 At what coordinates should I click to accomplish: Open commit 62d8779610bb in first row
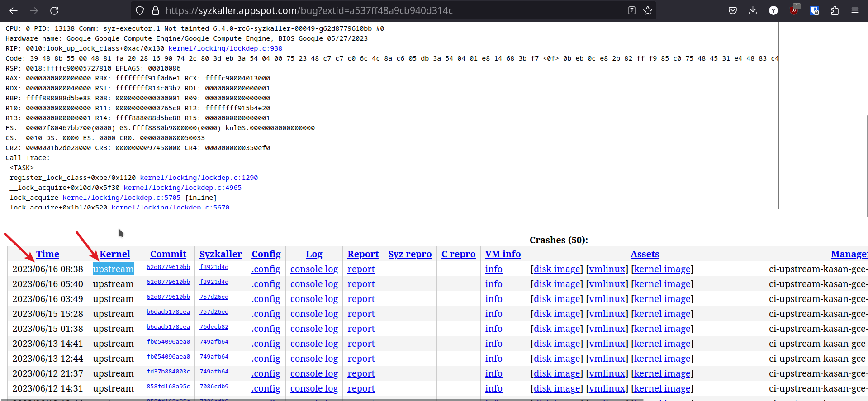click(x=168, y=267)
